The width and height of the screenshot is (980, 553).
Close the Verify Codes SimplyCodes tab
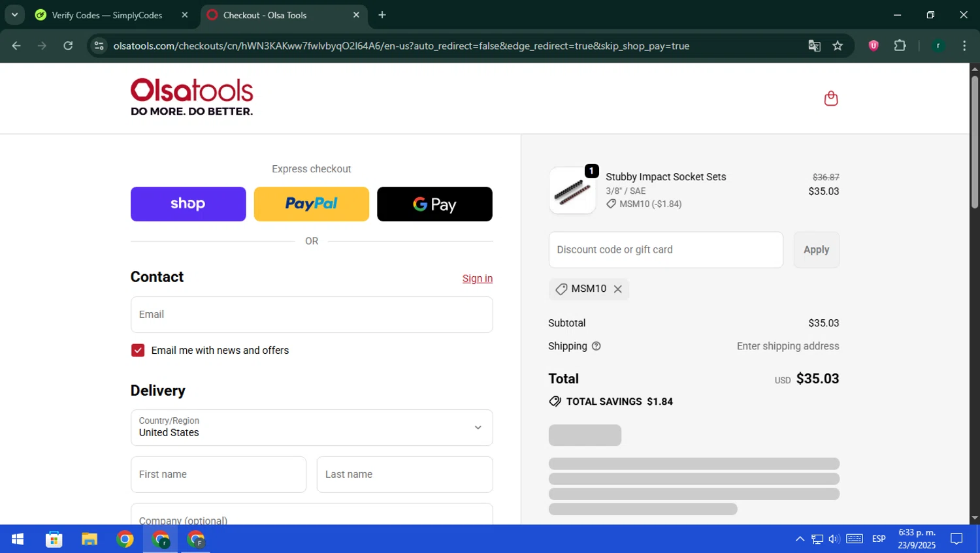pos(185,15)
